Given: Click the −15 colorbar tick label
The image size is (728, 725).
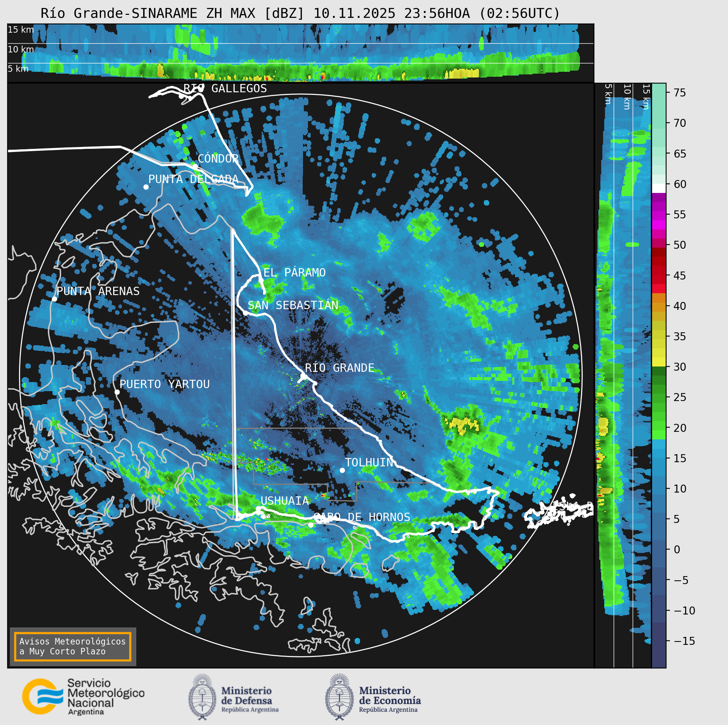Looking at the screenshot, I should click(684, 641).
